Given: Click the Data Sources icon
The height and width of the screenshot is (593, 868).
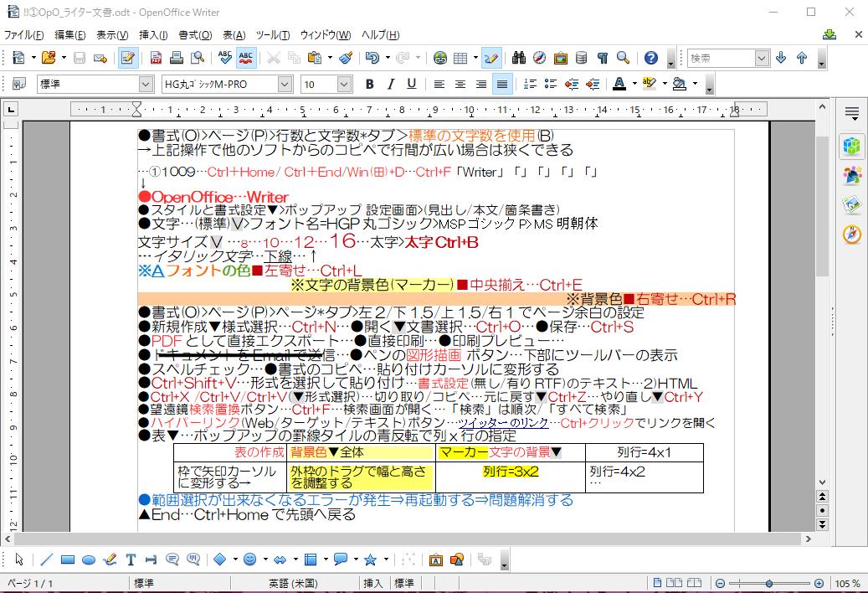Looking at the screenshot, I should 581,58.
